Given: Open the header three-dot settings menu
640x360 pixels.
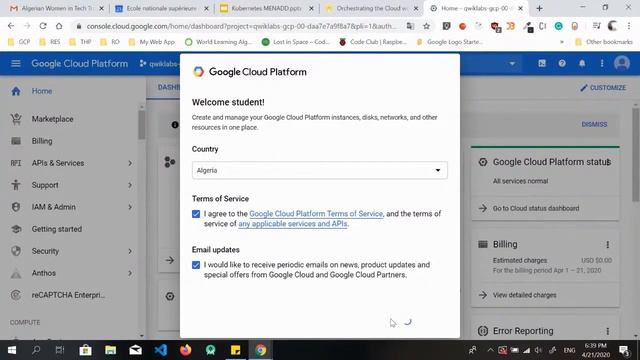Looking at the screenshot, I should pos(602,63).
